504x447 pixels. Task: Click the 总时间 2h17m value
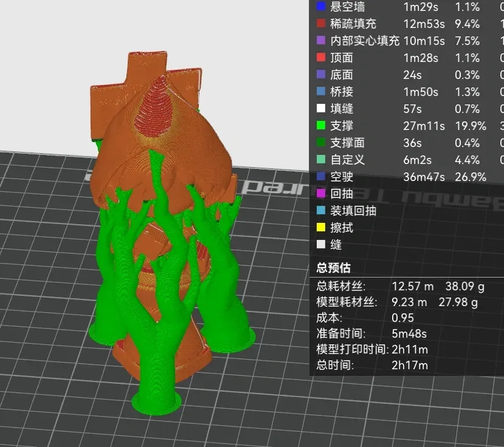coord(410,365)
